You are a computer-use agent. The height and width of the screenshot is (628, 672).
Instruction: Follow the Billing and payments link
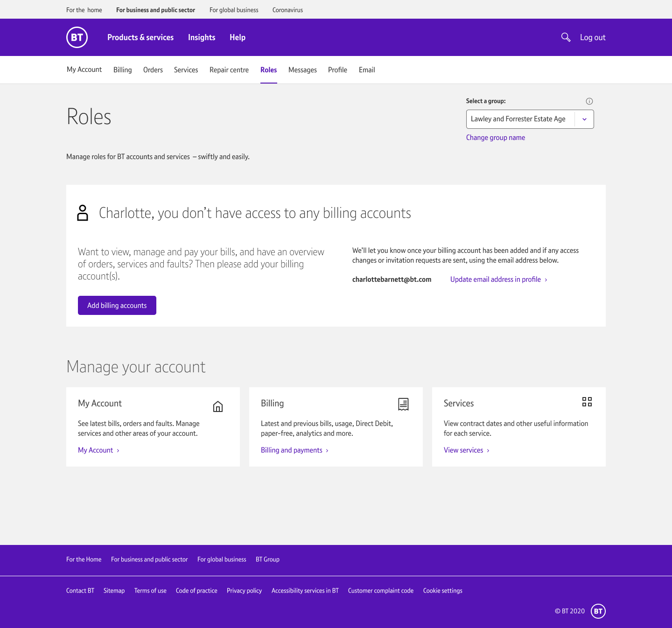tap(294, 450)
